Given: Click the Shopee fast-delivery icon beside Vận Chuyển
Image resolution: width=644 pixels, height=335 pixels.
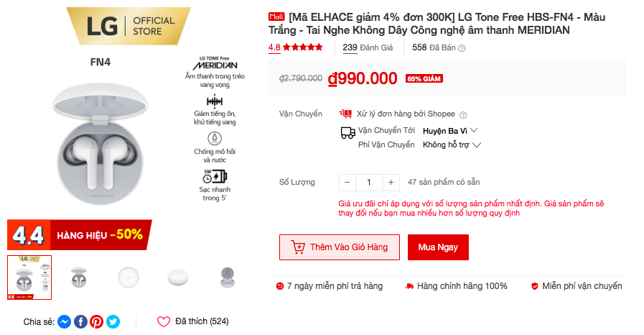Looking at the screenshot, I should 345,114.
